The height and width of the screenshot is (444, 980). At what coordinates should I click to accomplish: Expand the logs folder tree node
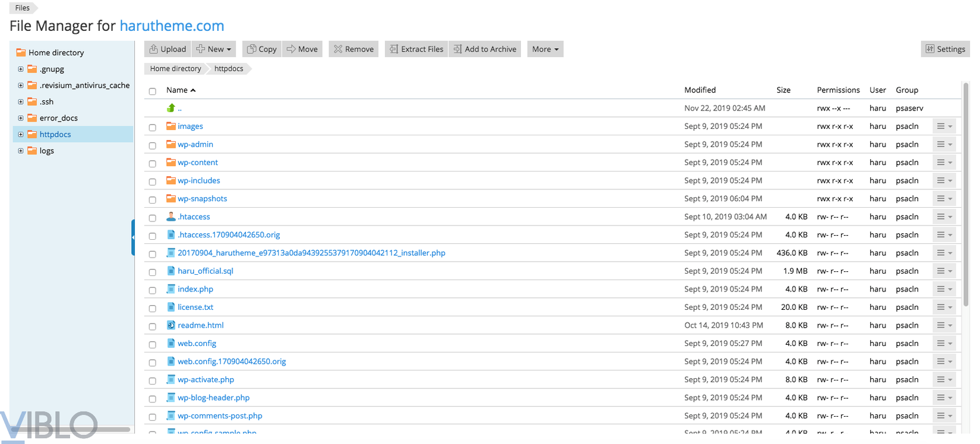(x=21, y=151)
